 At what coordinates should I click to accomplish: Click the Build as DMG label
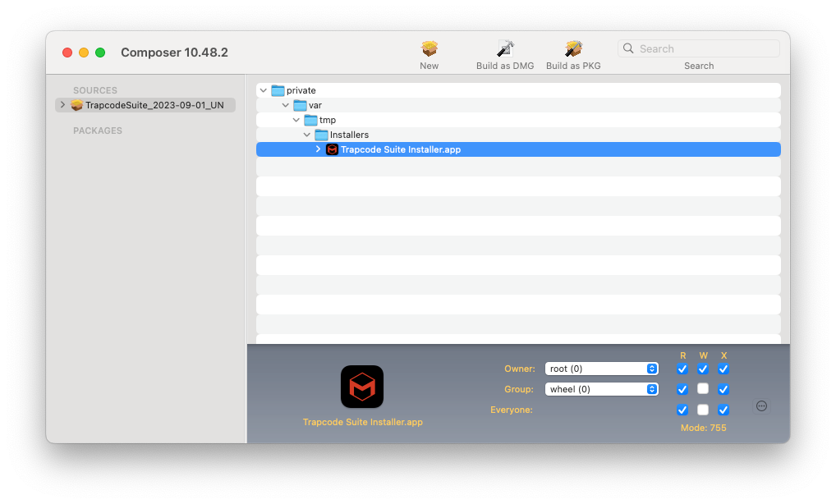click(505, 66)
